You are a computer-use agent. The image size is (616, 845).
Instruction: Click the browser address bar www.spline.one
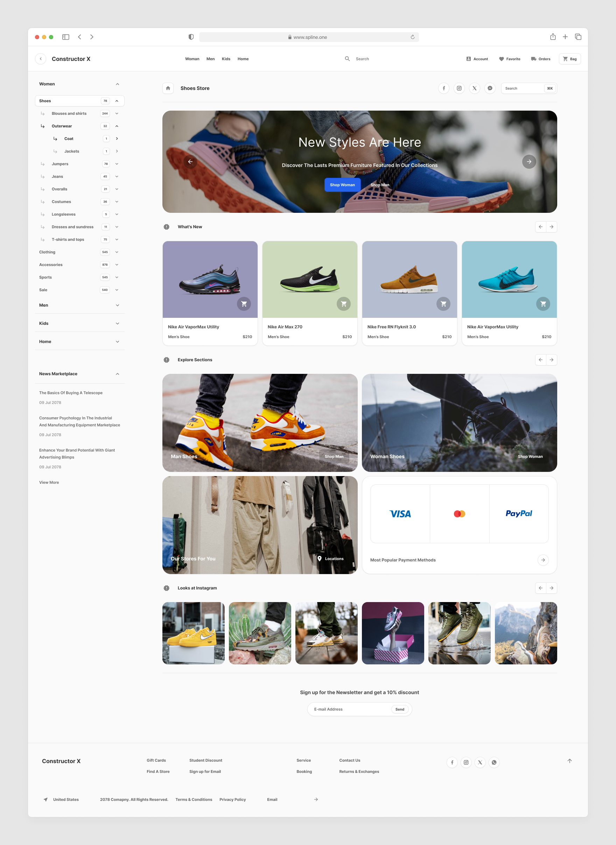tap(309, 37)
